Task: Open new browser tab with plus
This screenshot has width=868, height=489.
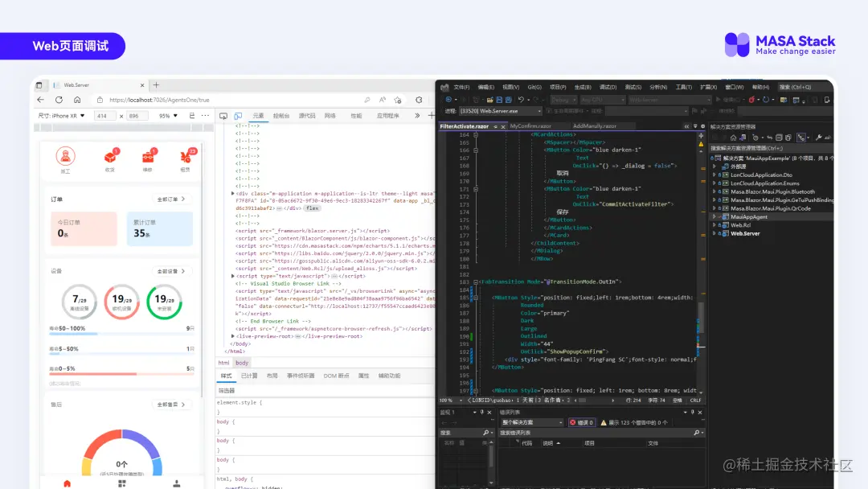Action: pyautogui.click(x=156, y=85)
